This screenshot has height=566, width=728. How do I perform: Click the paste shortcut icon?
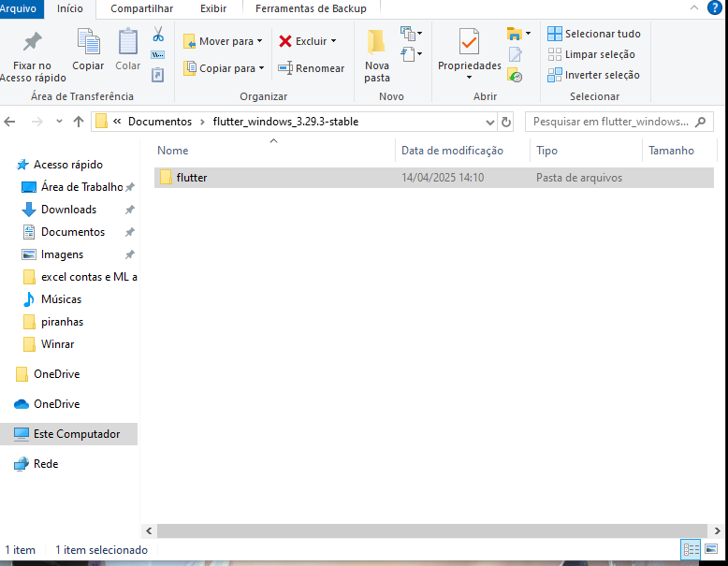(158, 75)
